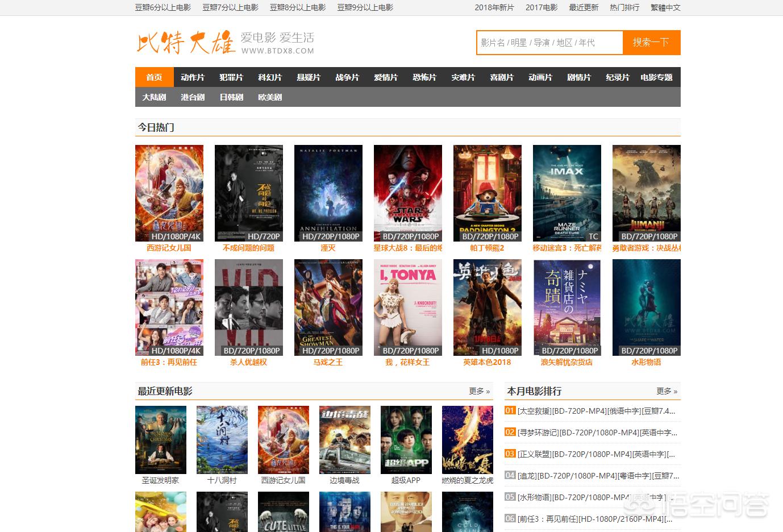Open the I, Tonya poster
The height and width of the screenshot is (532, 783).
[x=408, y=307]
